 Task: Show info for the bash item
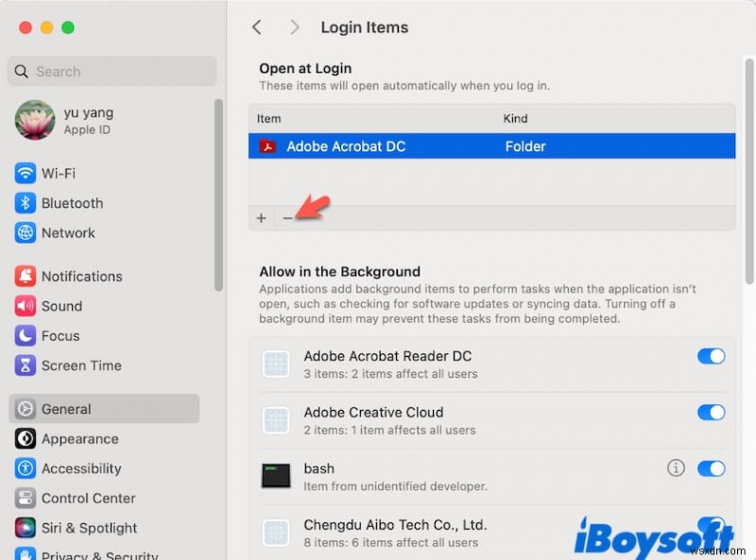click(676, 468)
